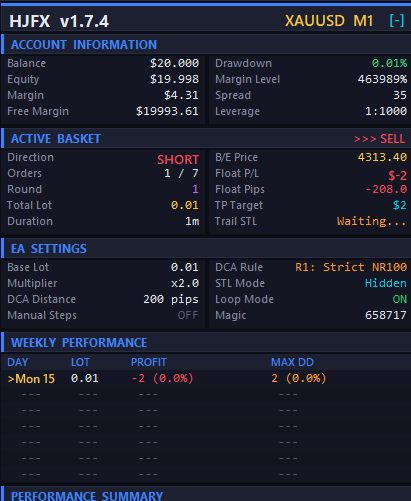411x501 pixels.
Task: Collapse the panel with the [-] button
Action: click(397, 21)
